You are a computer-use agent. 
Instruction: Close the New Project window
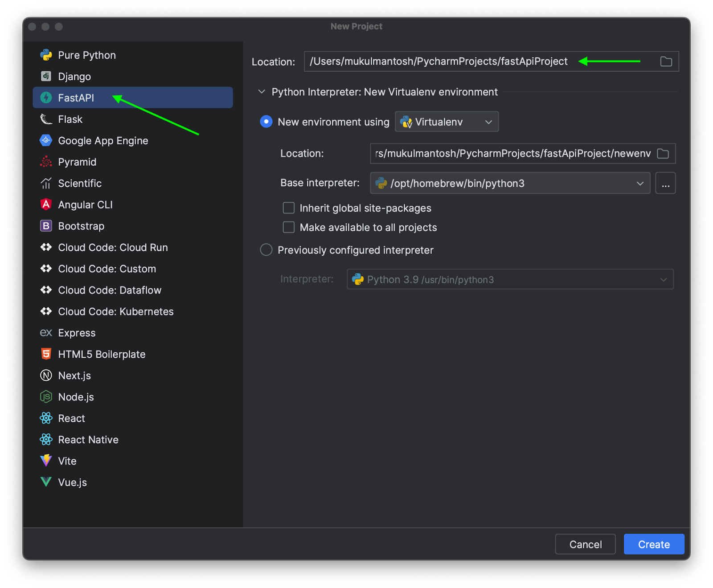pos(32,27)
